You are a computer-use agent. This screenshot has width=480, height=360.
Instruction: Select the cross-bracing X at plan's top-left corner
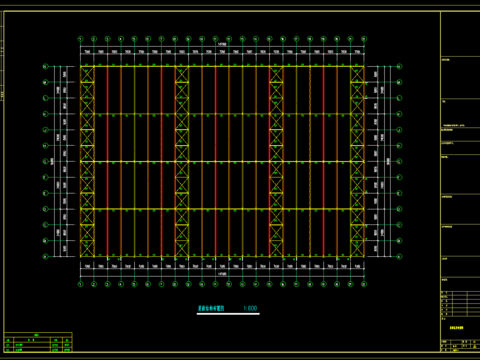[x=87, y=74]
